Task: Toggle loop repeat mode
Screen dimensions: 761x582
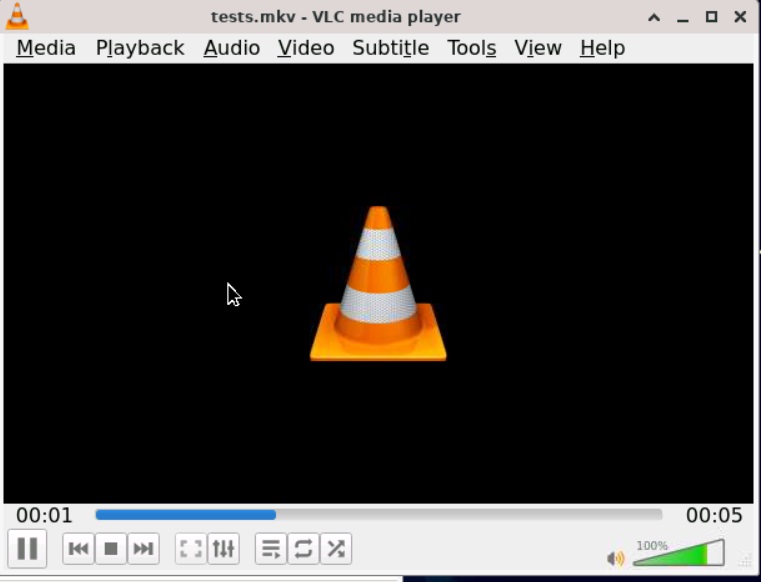Action: pos(303,549)
